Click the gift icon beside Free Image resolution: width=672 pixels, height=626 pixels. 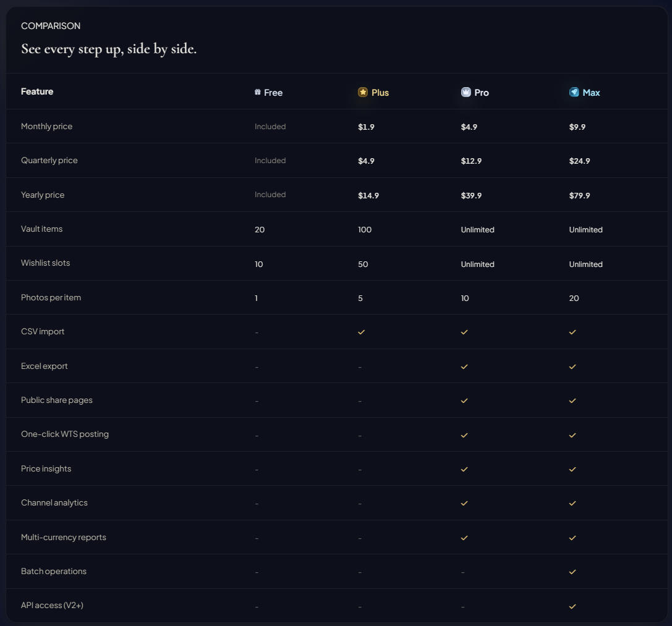pos(258,92)
